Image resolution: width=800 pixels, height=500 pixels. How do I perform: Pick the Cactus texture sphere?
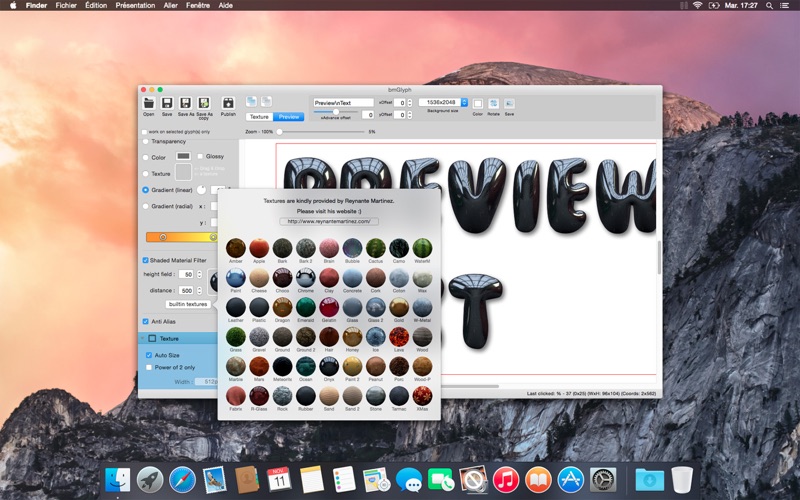376,248
